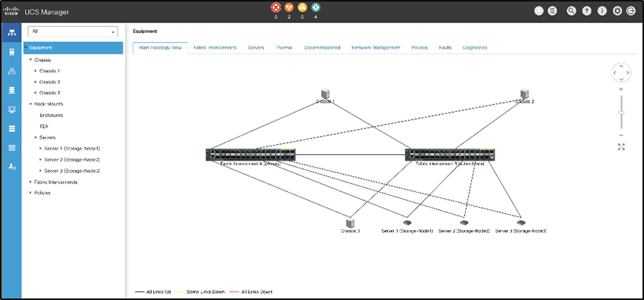Open the Admin navigation icon in sidebar
The height and width of the screenshot is (300, 644).
12,167
